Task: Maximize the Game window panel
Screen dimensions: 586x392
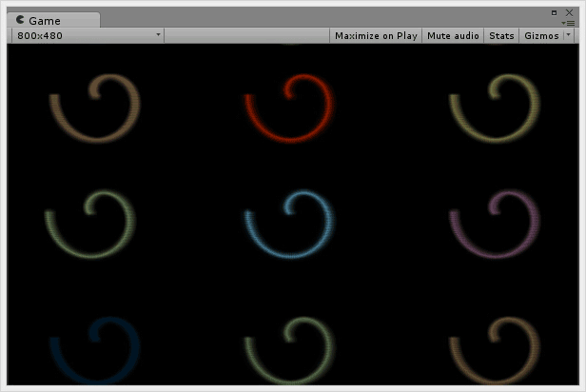Action: (x=554, y=12)
